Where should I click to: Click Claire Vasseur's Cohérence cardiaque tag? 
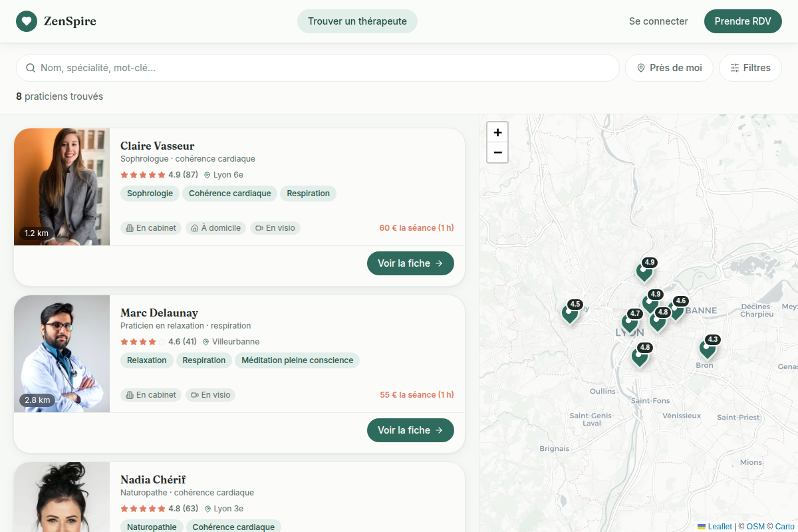click(x=230, y=194)
